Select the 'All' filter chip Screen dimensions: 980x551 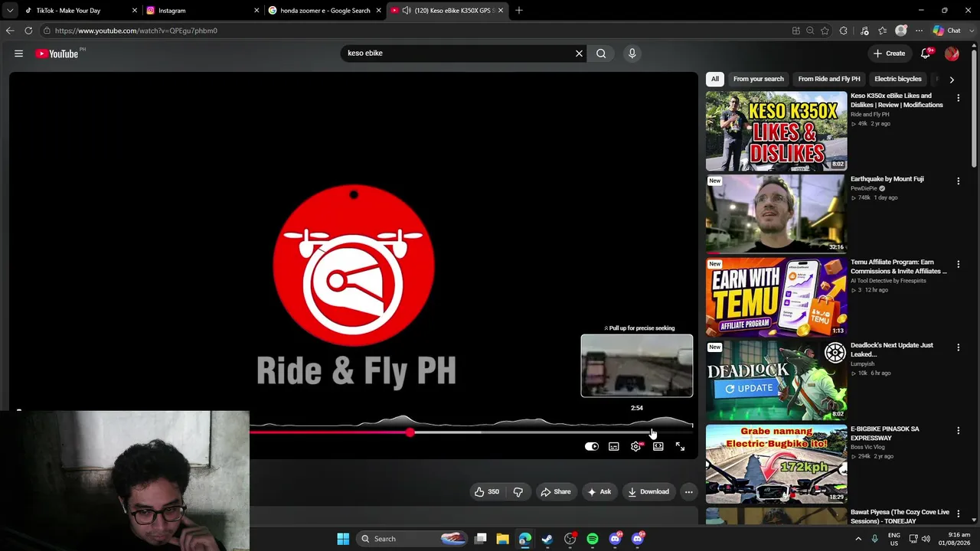[x=715, y=79]
